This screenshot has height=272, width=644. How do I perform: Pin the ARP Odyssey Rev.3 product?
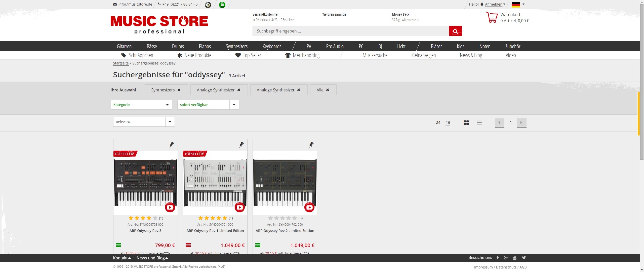(172, 145)
